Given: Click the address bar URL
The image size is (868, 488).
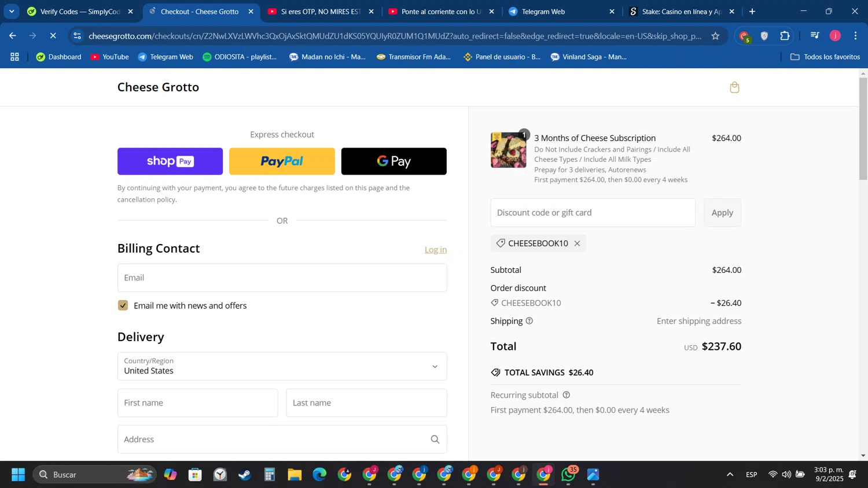Looking at the screenshot, I should click(395, 36).
